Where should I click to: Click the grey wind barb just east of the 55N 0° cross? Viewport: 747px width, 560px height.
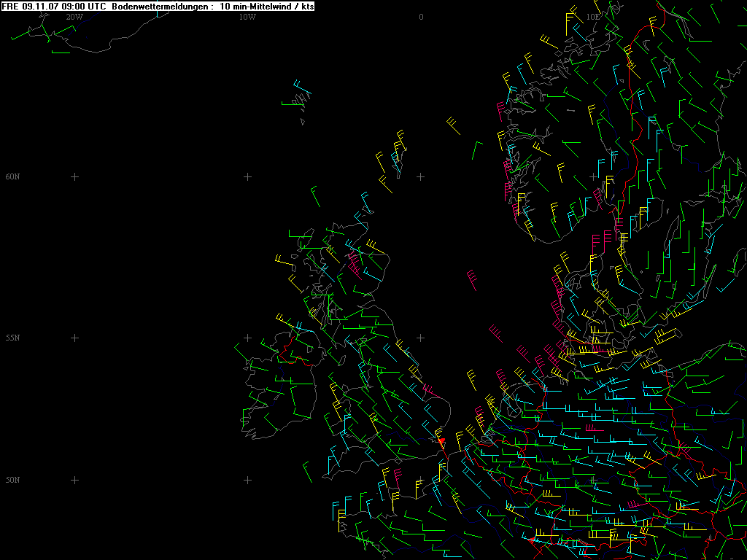point(496,333)
